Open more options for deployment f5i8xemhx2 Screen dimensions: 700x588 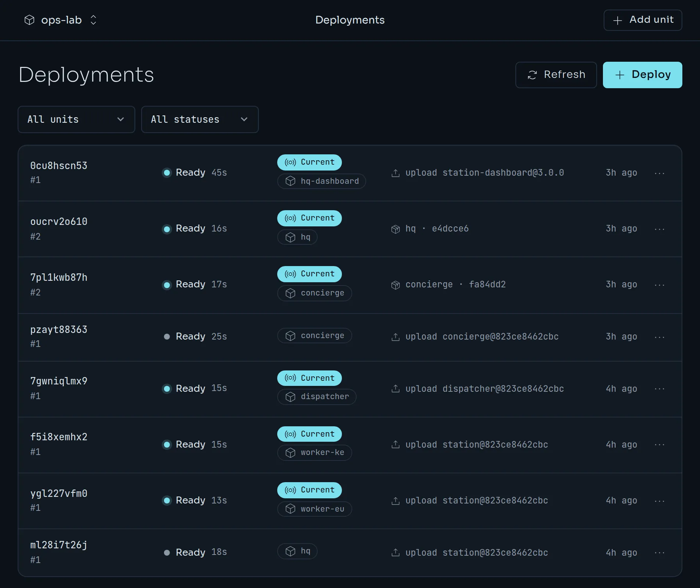(x=660, y=445)
